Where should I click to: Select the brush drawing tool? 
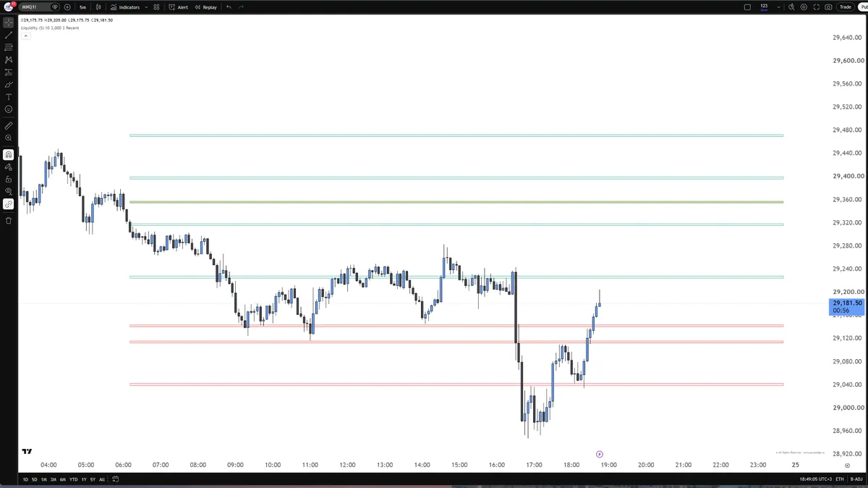(9, 84)
